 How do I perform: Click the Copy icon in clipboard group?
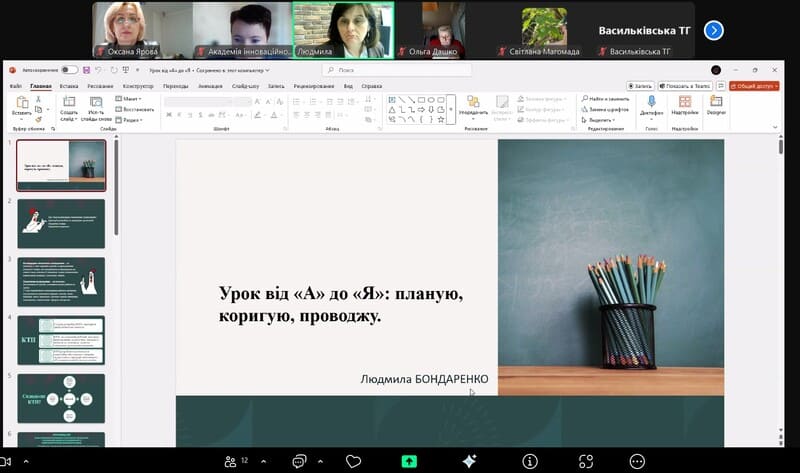(38, 109)
